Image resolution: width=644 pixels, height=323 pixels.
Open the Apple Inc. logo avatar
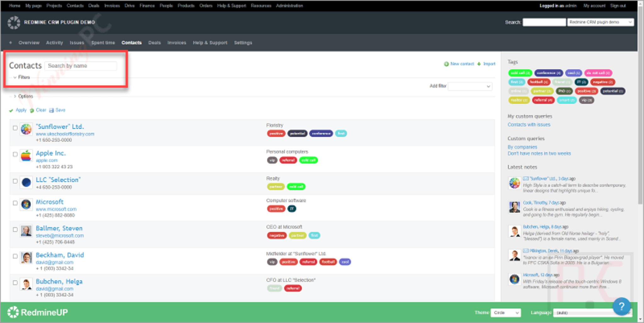26,156
